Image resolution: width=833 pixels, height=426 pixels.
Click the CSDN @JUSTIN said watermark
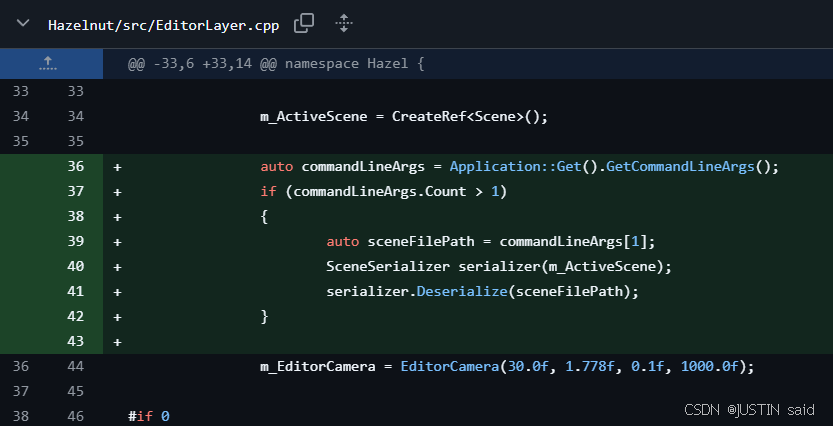751,410
